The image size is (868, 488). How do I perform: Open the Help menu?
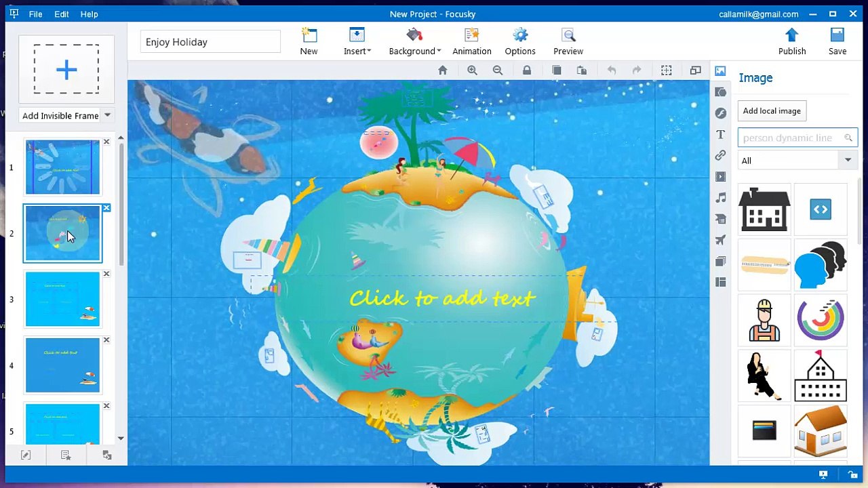89,14
